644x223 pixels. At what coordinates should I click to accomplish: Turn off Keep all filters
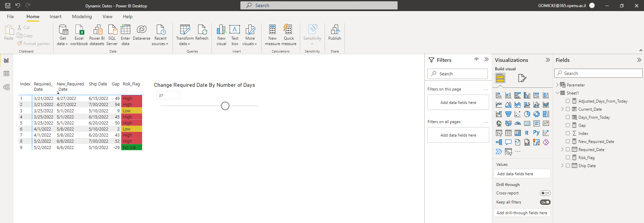pos(545,202)
